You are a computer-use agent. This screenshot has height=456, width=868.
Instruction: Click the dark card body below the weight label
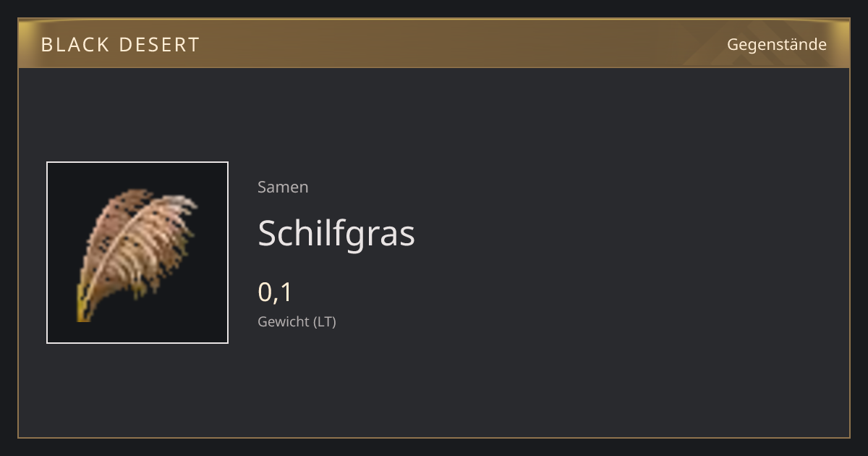pyautogui.click(x=434, y=384)
